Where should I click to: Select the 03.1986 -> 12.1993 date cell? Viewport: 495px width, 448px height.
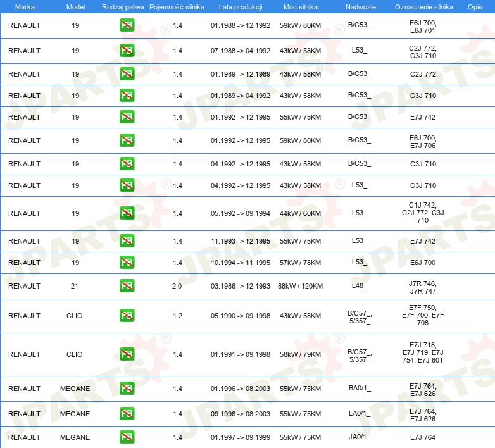[x=241, y=286]
